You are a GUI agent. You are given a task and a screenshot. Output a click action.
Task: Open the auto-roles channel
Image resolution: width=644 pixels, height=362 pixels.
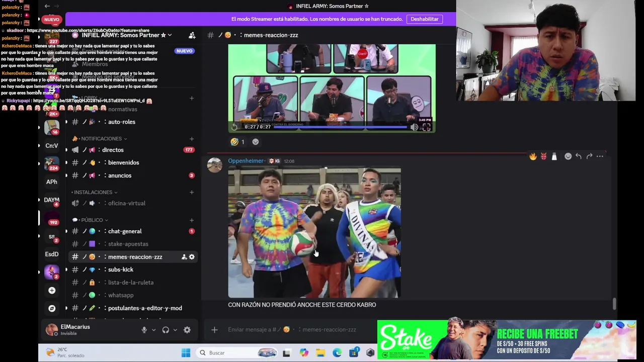(x=132, y=122)
